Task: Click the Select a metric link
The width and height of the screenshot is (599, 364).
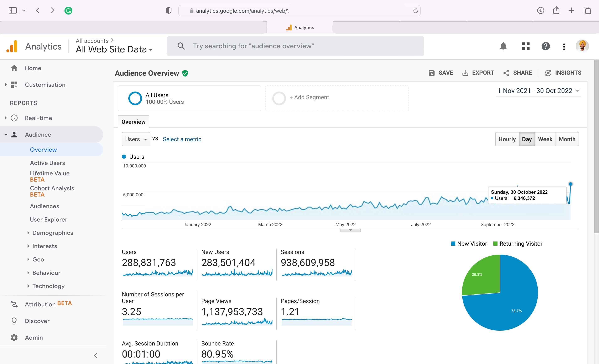Action: coord(182,139)
